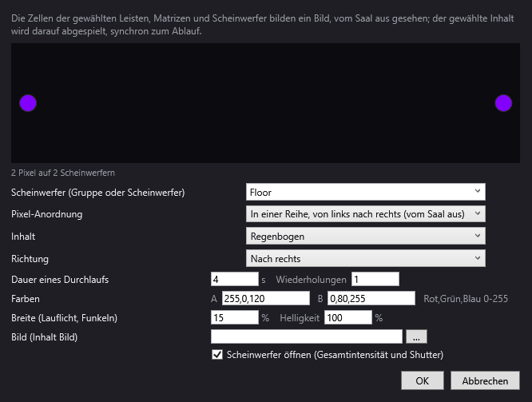Image resolution: width=532 pixels, height=402 pixels.
Task: Click the 'Farben' label
Action: coord(26,299)
